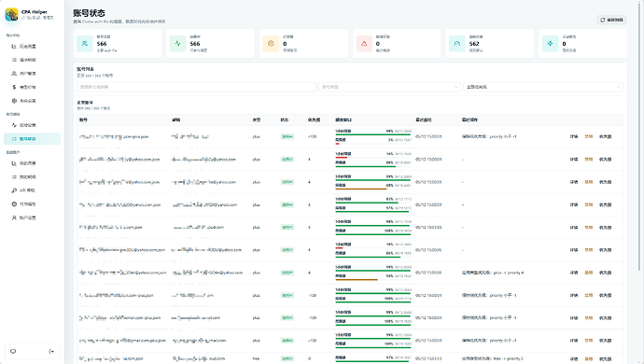Click 详情 for the row monitored 05/12 15:01:03
The width and height of the screenshot is (644, 364).
pos(574,227)
